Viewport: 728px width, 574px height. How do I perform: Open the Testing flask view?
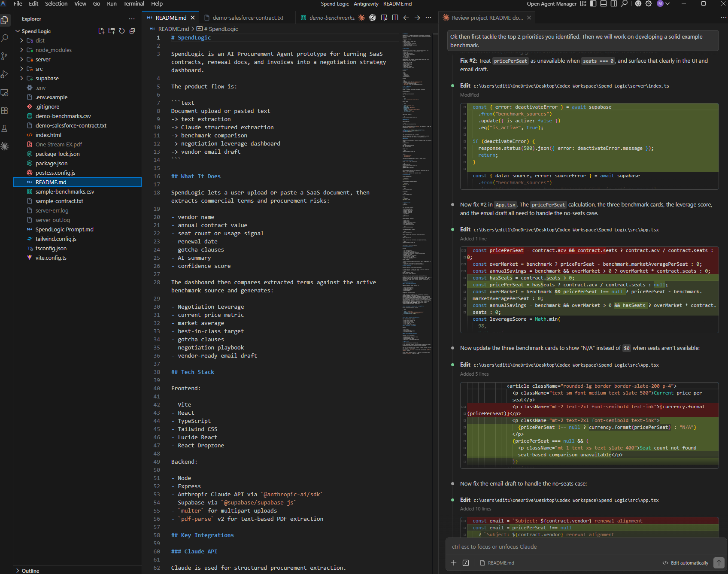tap(5, 128)
